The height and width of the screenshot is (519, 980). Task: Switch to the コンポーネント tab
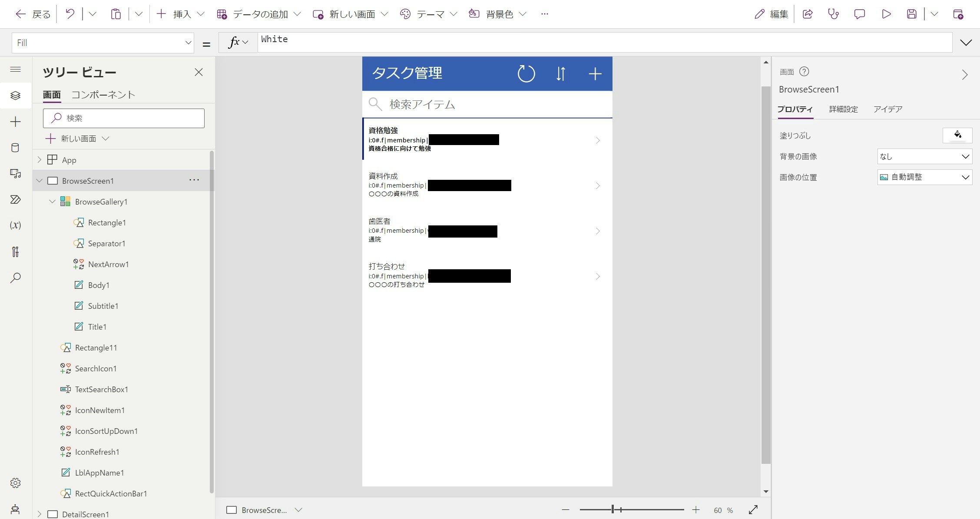tap(103, 95)
